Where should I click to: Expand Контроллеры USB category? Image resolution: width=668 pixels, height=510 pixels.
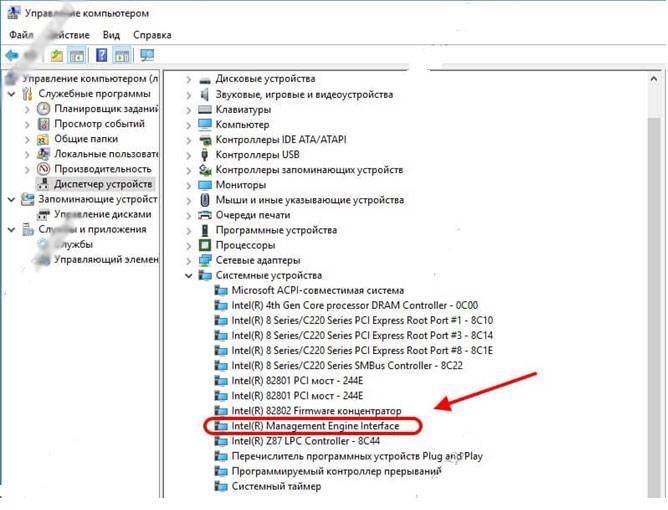[x=189, y=155]
